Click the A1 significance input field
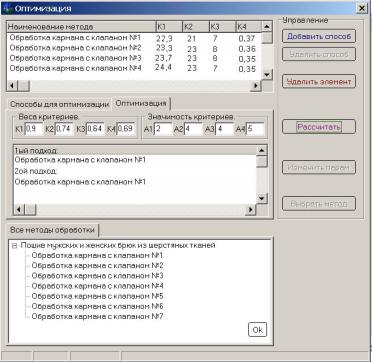 [x=163, y=129]
